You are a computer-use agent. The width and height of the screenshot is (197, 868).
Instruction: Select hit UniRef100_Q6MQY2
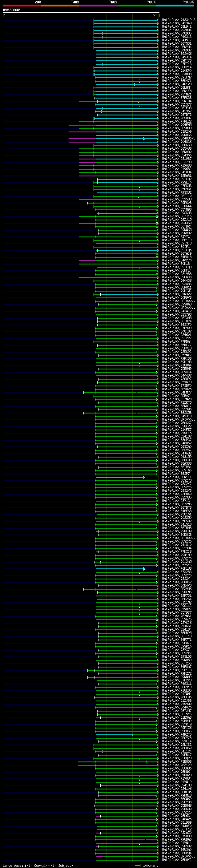[177, 860]
